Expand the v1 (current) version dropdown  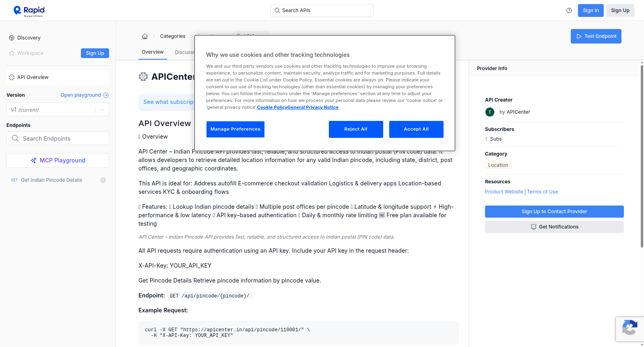click(102, 110)
